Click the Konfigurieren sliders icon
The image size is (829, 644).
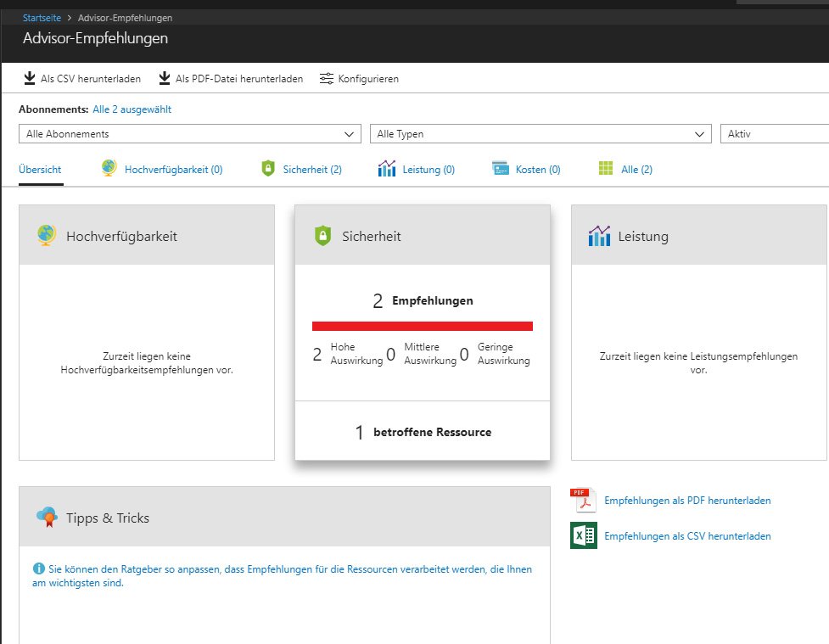[x=327, y=79]
